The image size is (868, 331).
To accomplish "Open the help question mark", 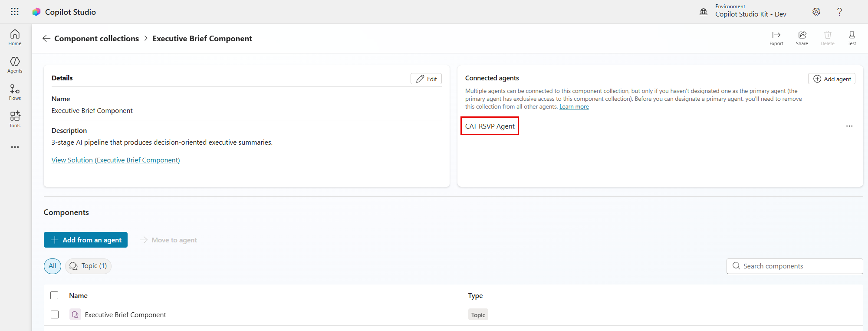I will coord(840,12).
